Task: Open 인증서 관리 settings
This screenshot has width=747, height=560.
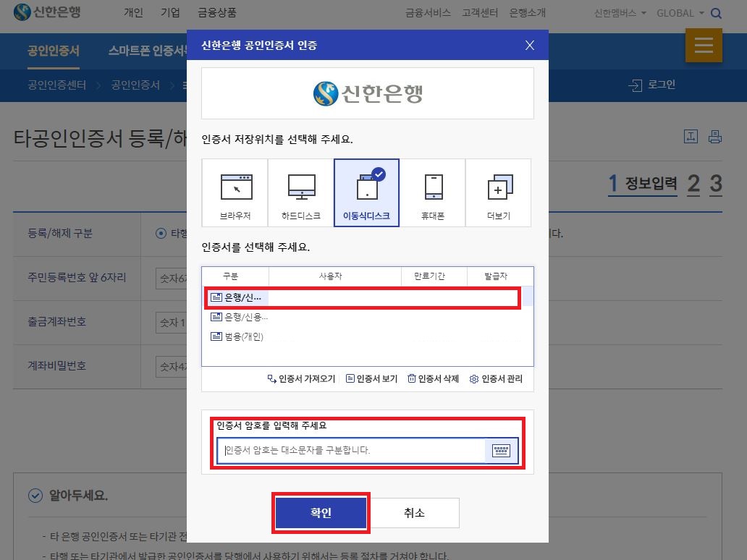Action: pos(496,379)
